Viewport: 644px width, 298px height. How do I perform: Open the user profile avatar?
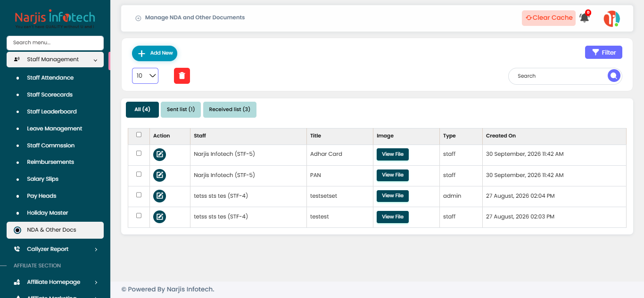(x=611, y=18)
